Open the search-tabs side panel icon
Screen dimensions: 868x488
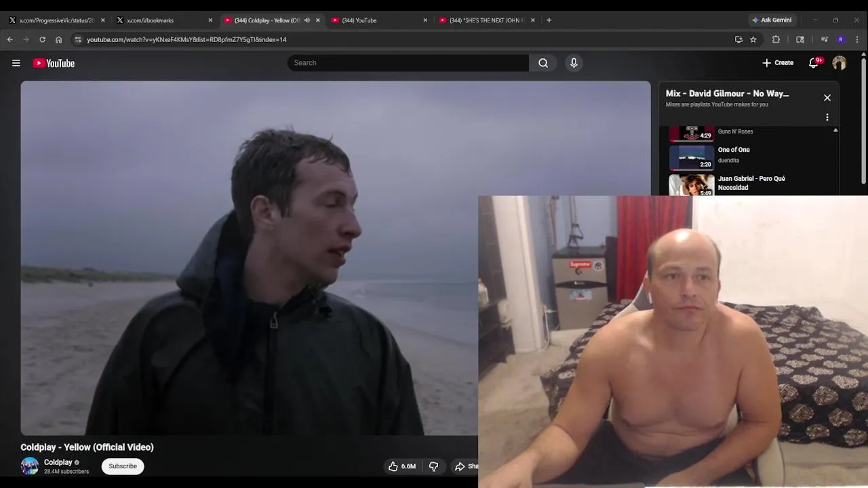pyautogui.click(x=800, y=39)
